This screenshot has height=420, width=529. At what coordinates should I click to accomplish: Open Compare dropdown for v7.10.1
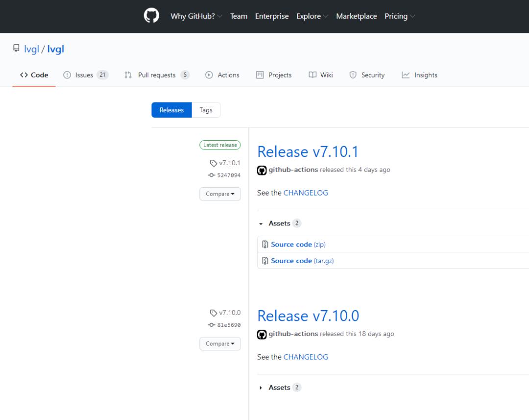pyautogui.click(x=220, y=194)
